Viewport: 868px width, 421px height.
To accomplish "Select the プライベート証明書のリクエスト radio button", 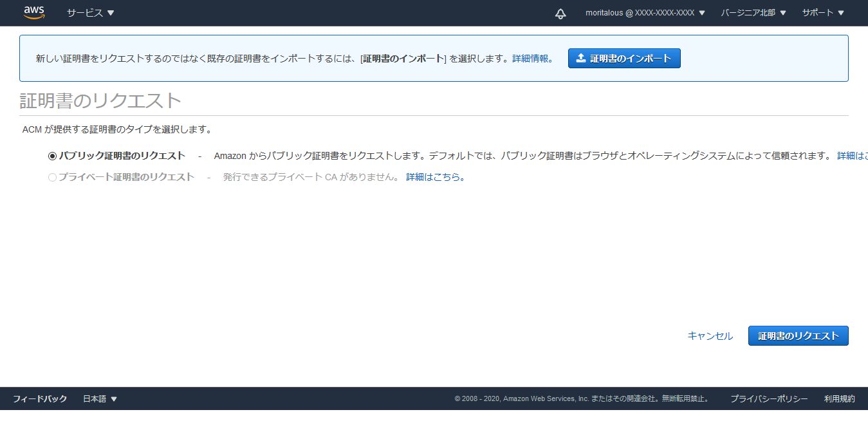I will [x=53, y=177].
